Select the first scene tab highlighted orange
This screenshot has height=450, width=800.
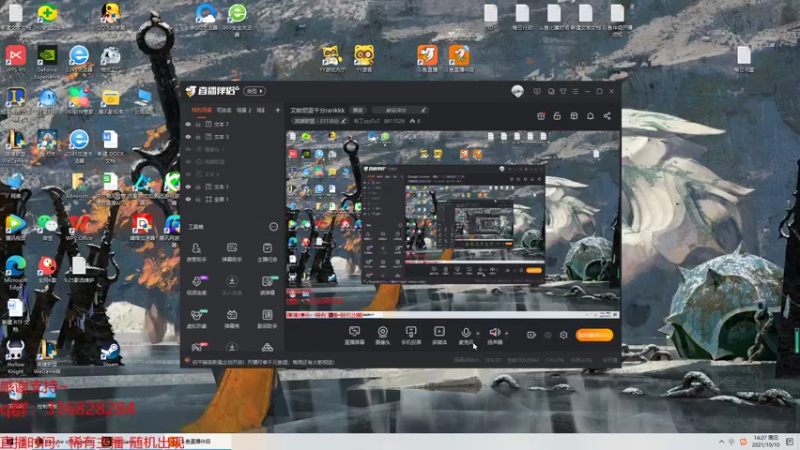[202, 110]
